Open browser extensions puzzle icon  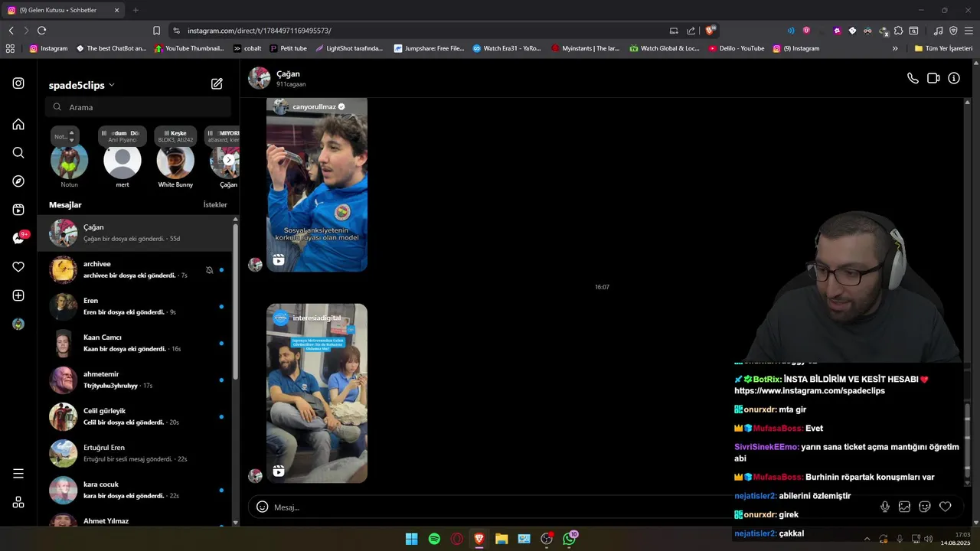tap(900, 31)
